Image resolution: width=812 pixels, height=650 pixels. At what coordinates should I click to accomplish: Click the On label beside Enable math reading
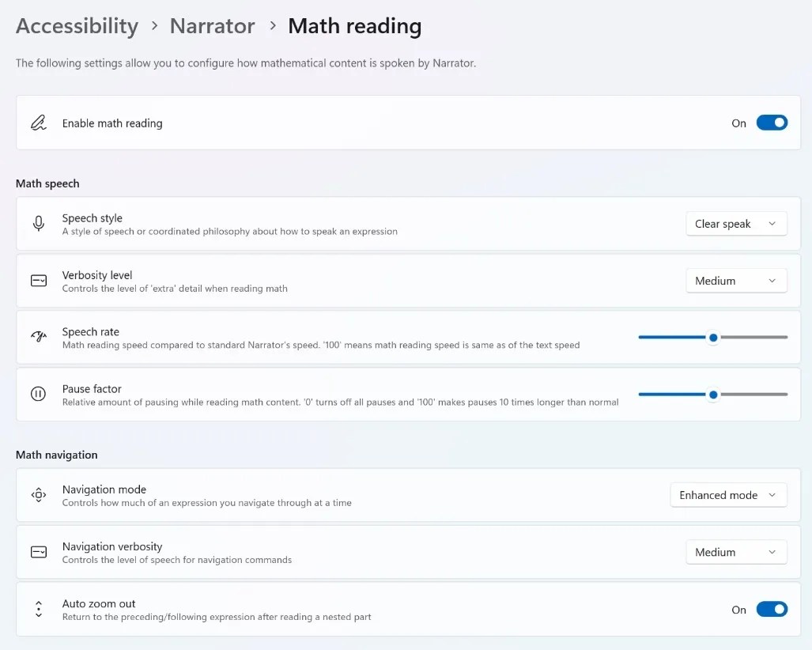coord(738,123)
